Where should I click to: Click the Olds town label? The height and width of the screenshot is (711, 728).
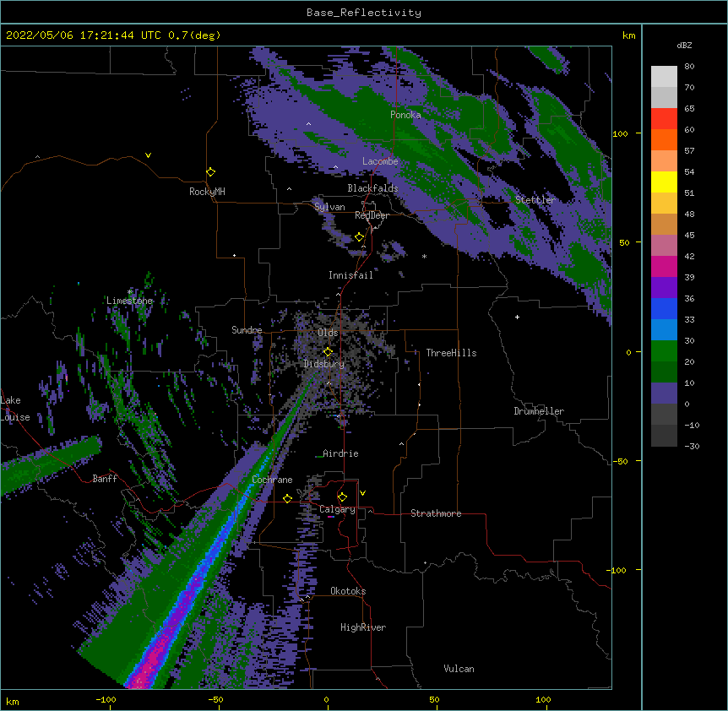tap(328, 333)
